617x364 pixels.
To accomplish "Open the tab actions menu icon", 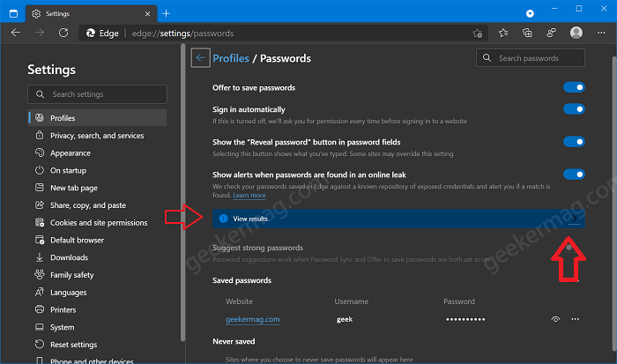I will (13, 13).
